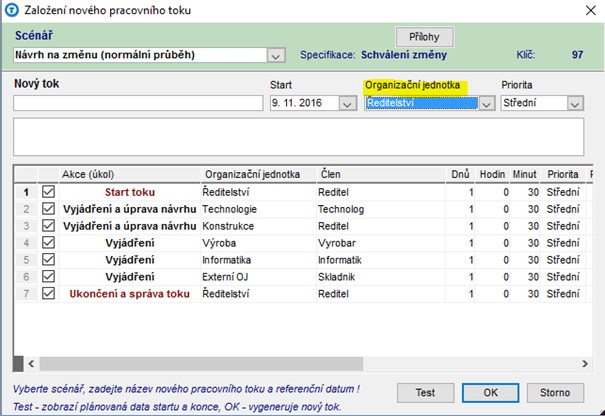Click Vyjádření in the Externí OJ row
This screenshot has width=605, height=416.
130,277
